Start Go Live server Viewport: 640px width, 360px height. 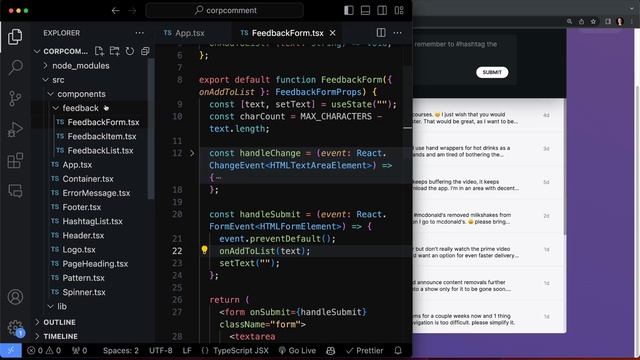tap(297, 350)
